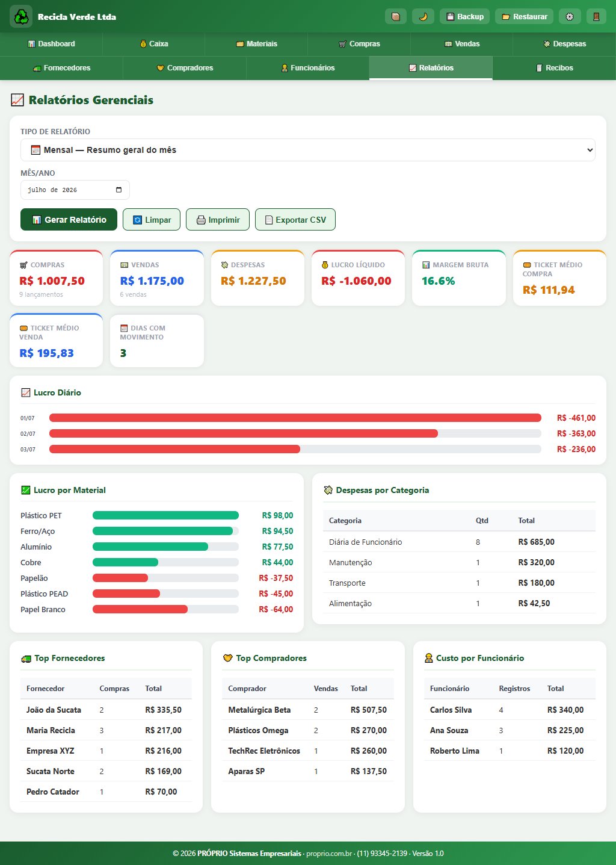616x865 pixels.
Task: Click Gerar Relatório
Action: click(69, 220)
